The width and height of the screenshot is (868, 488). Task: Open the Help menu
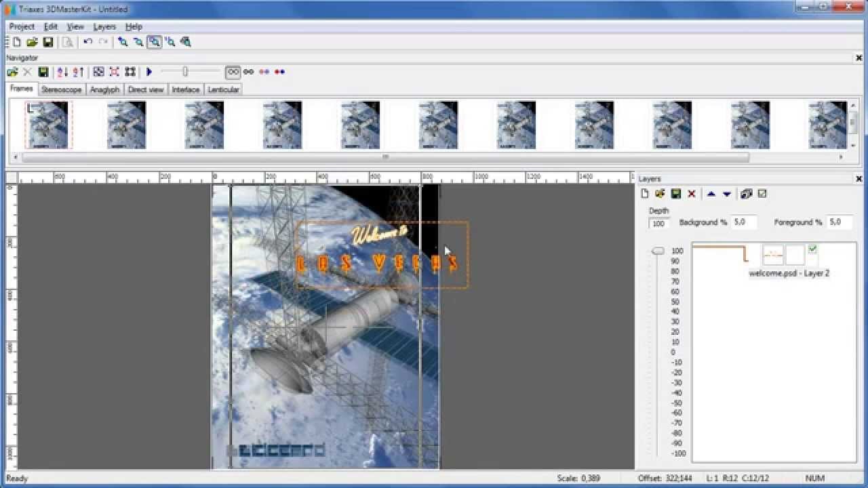tap(134, 26)
